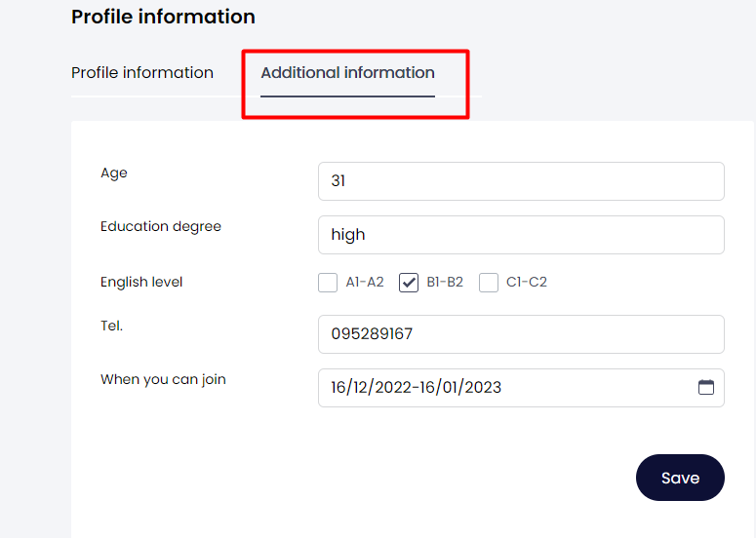Uncheck the B1-B2 English level checkbox
The height and width of the screenshot is (538, 756).
409,283
